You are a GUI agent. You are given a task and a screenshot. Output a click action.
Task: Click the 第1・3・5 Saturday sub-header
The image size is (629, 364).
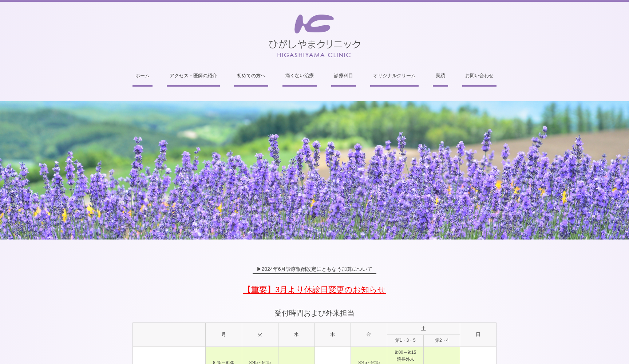click(405, 340)
